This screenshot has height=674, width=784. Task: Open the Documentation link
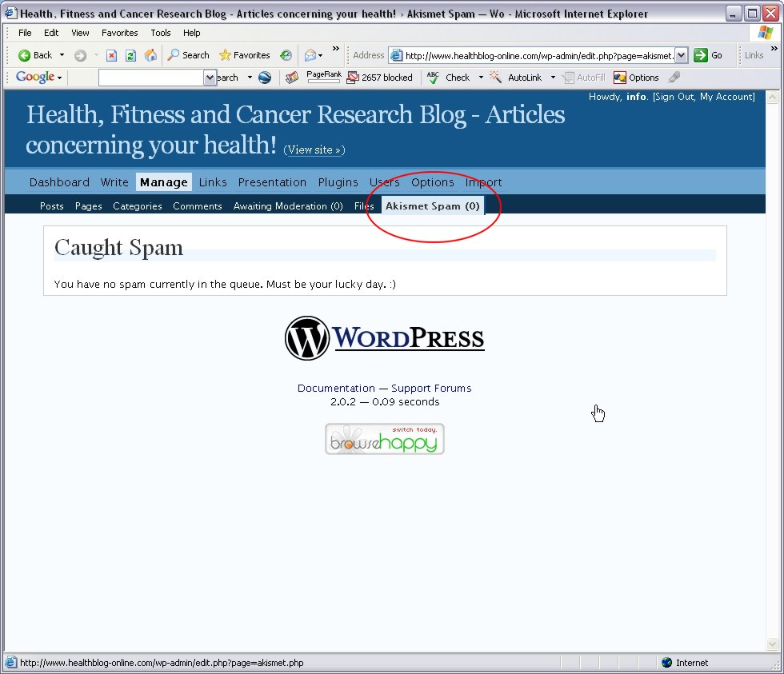336,389
